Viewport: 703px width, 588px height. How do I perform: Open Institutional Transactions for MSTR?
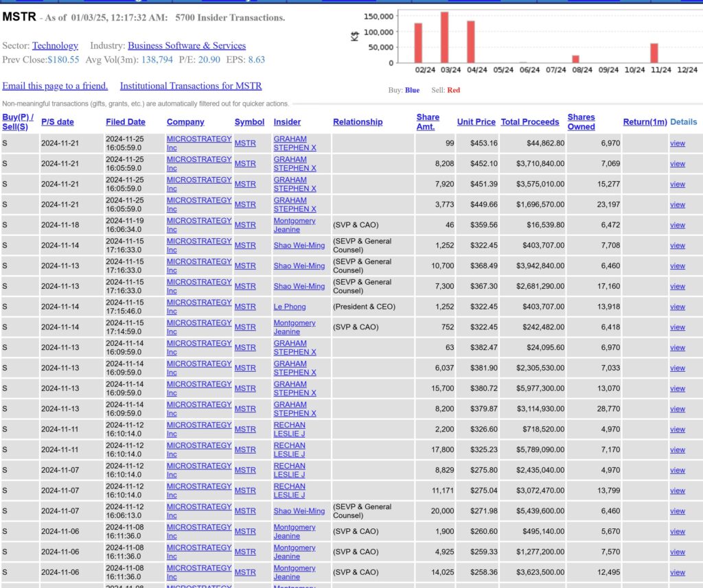190,86
